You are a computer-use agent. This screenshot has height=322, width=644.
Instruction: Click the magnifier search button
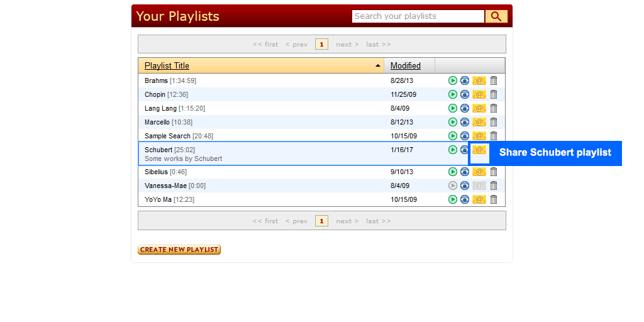tap(496, 16)
